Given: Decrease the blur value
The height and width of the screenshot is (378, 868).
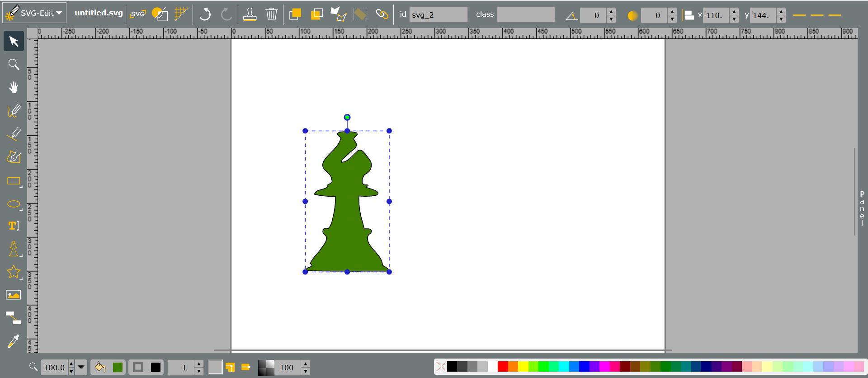Looking at the screenshot, I should [672, 19].
